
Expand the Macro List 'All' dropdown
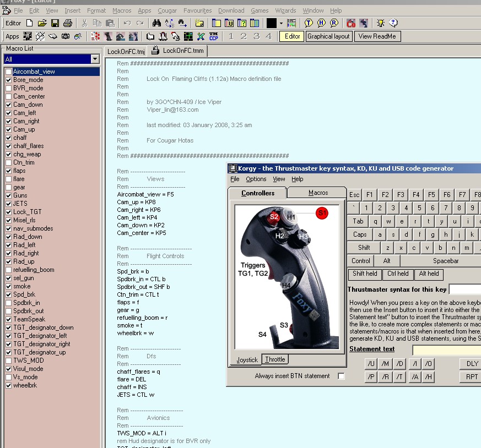coord(95,59)
